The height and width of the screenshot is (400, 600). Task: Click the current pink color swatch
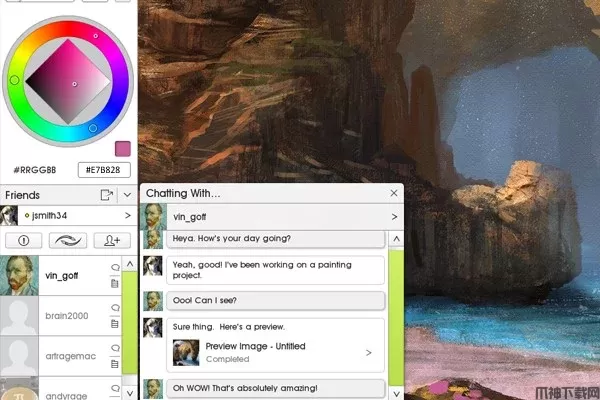click(123, 149)
